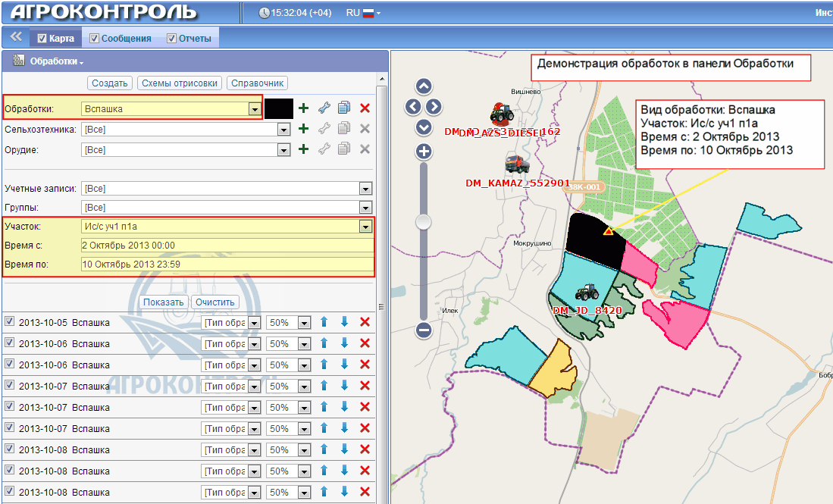
Task: Click the green plus icon next to Обработки
Action: pyautogui.click(x=304, y=108)
